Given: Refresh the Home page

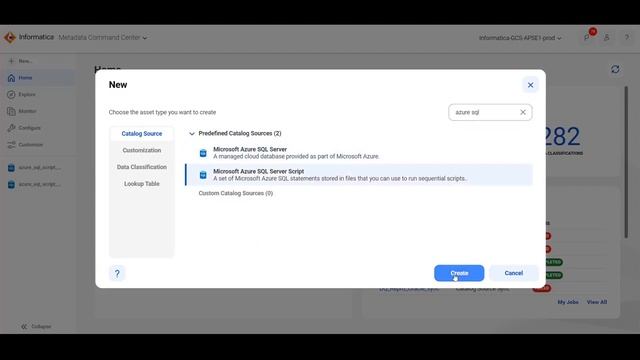Looking at the screenshot, I should click(x=615, y=69).
